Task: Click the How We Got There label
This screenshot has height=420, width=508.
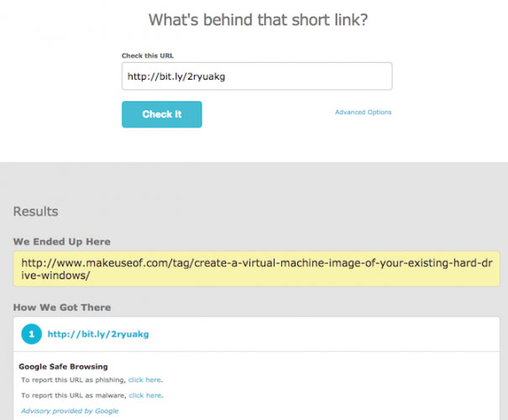Action: click(62, 307)
